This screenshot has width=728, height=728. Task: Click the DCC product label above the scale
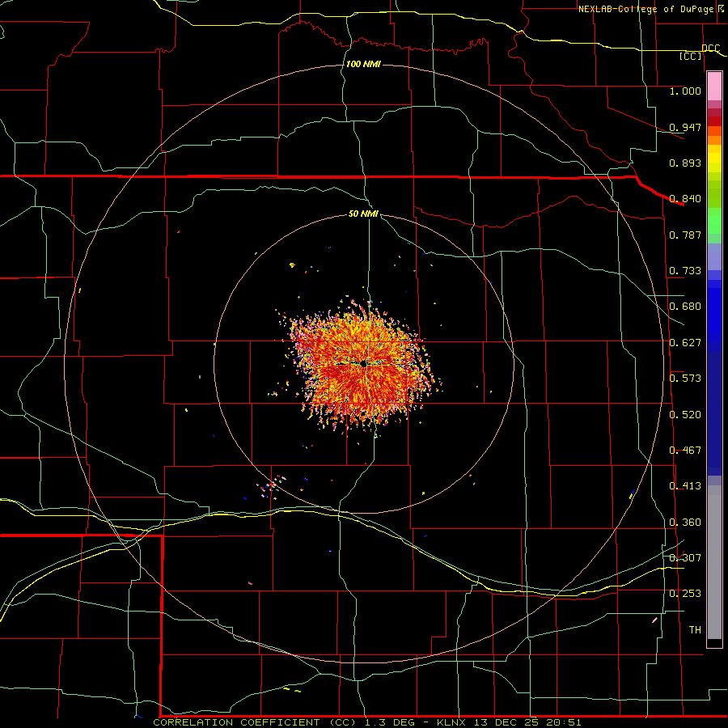(x=711, y=49)
